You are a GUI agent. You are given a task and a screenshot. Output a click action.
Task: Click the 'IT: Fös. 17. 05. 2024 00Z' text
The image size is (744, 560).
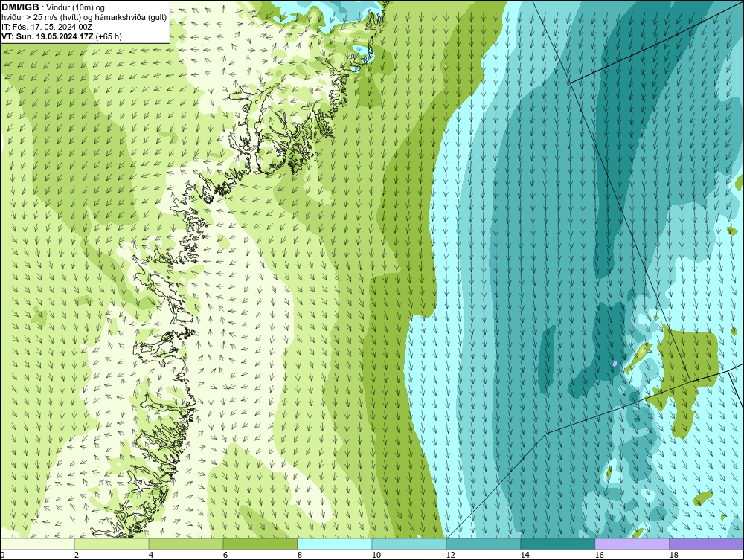47,27
